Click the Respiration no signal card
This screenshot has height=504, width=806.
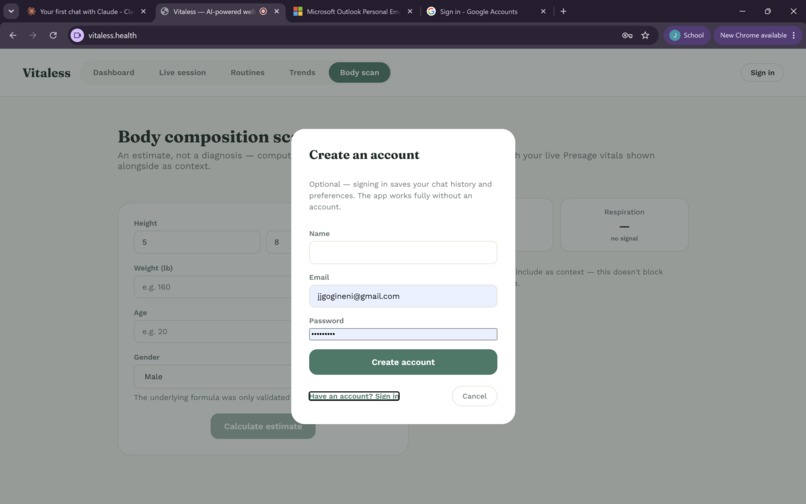(x=624, y=225)
